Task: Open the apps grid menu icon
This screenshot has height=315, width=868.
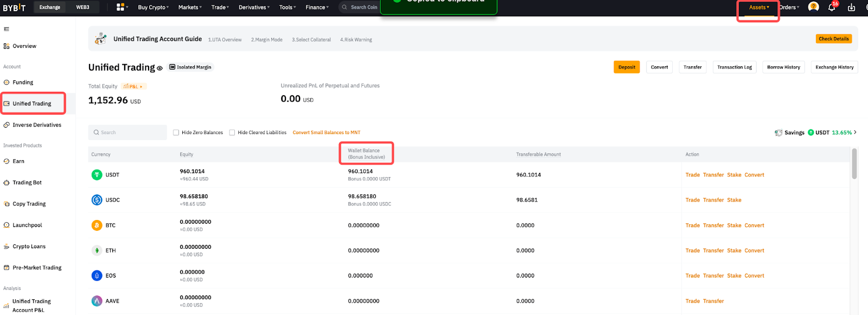Action: 120,7
